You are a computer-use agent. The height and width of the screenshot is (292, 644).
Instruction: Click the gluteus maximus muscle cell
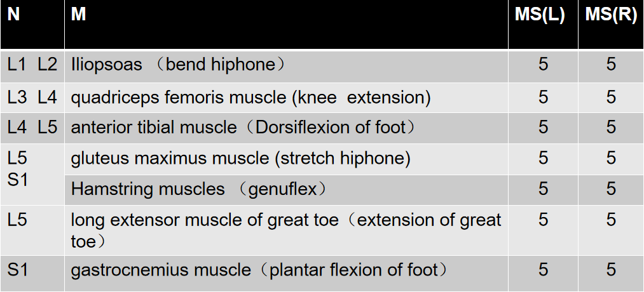click(286, 159)
